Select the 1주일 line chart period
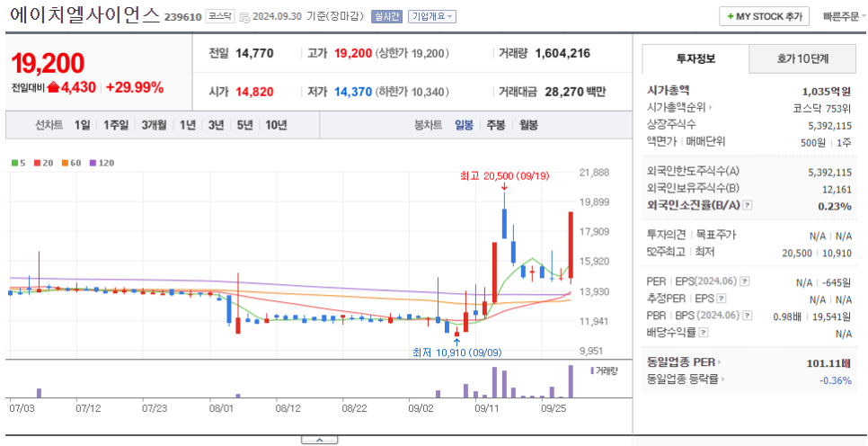868x446 pixels. 116,125
